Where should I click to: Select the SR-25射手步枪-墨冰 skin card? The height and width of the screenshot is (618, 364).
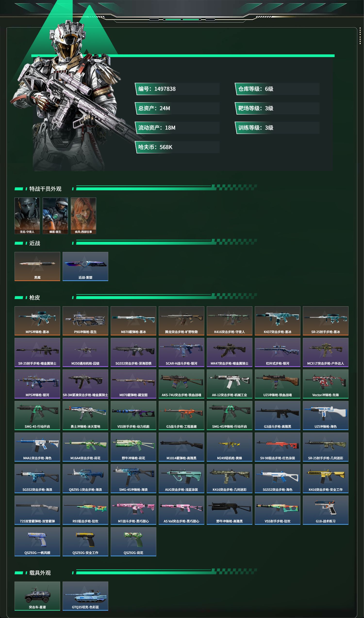click(x=326, y=321)
